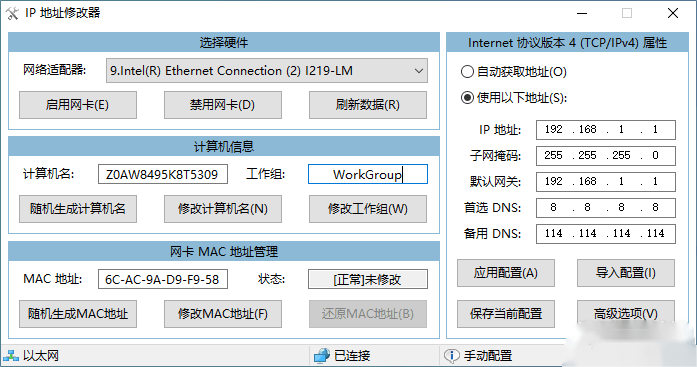Click the 计算机信息 section header
Screen dimensions: 697x367
(x=224, y=146)
